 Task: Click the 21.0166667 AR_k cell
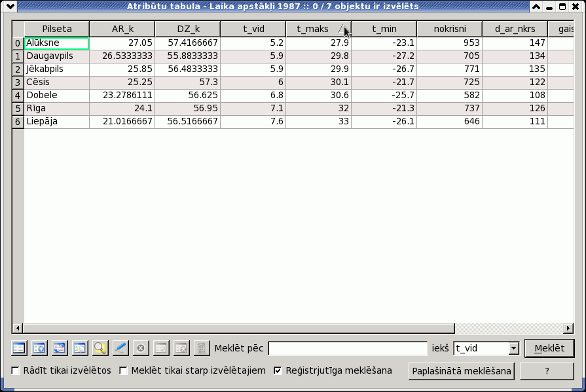[x=122, y=122]
